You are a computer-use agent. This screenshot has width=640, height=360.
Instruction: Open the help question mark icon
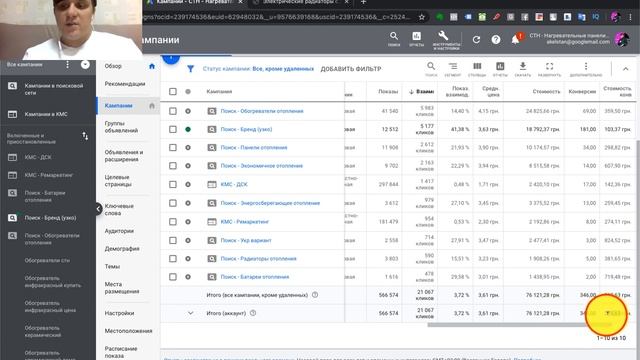(496, 40)
